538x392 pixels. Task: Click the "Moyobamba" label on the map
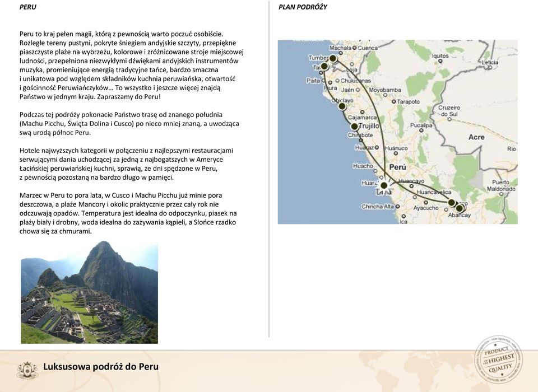(385, 90)
